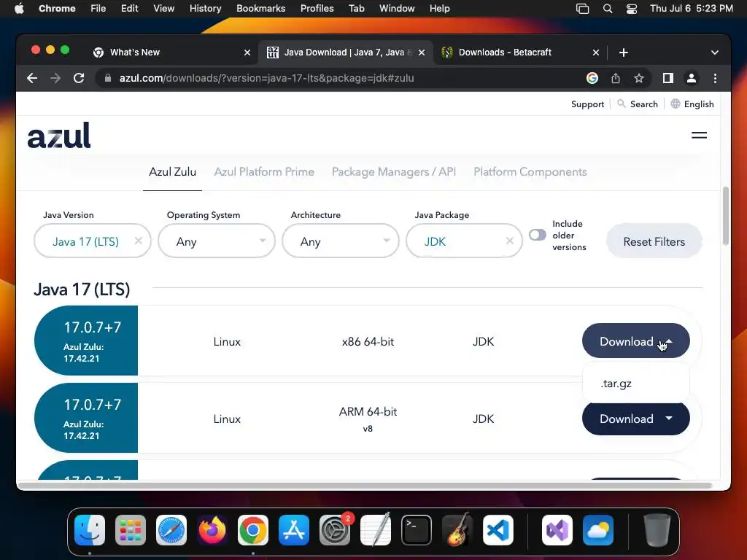Switch to Downloads - Betacraft browser tab
747x560 pixels.
(x=519, y=52)
